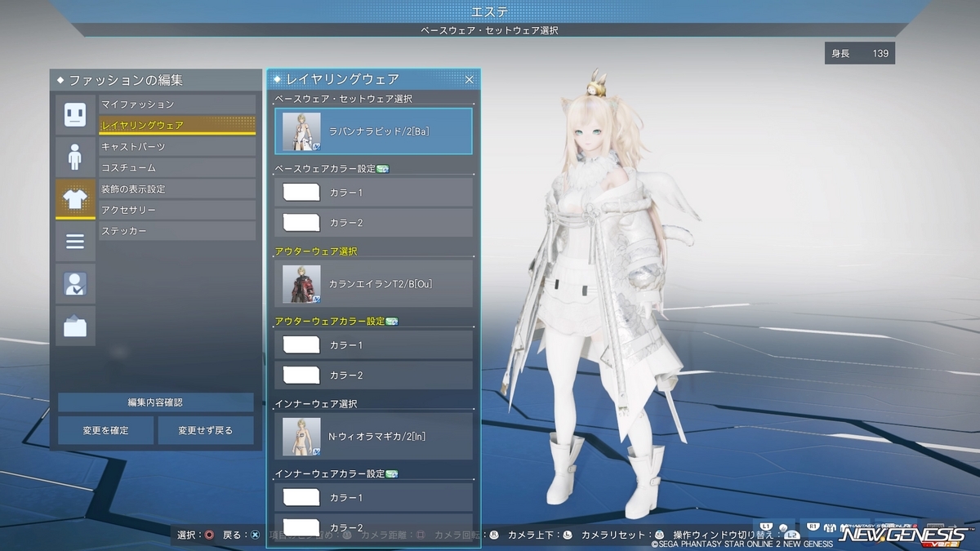Image resolution: width=980 pixels, height=551 pixels.
Task: Pick outerwear カラー2 white swatch
Action: (301, 375)
